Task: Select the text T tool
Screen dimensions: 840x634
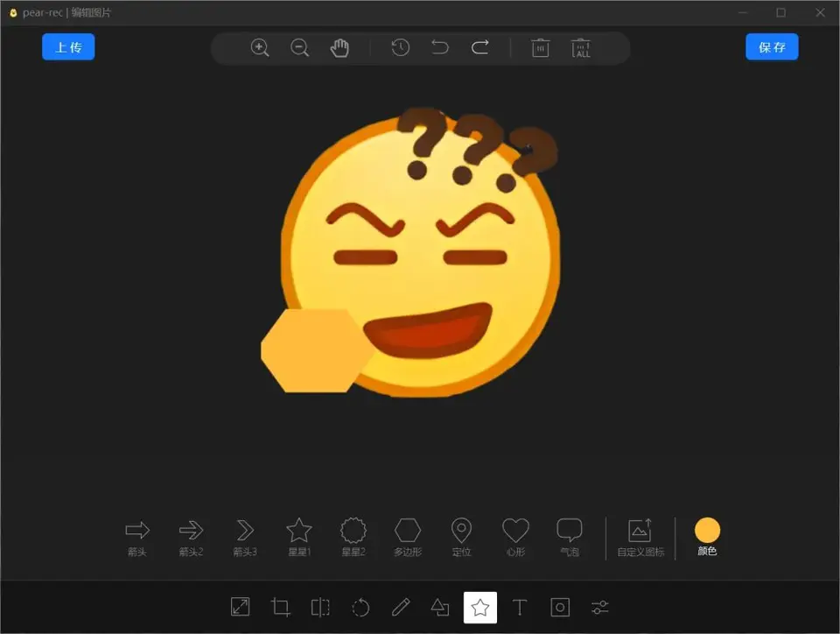Action: point(520,607)
